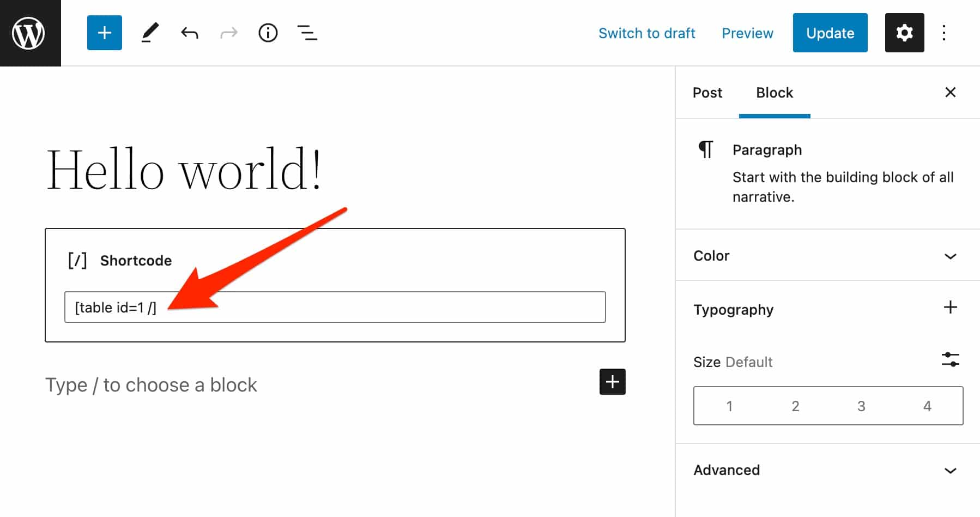Open the List View outline icon
Screen dimensions: 980x517
click(307, 33)
